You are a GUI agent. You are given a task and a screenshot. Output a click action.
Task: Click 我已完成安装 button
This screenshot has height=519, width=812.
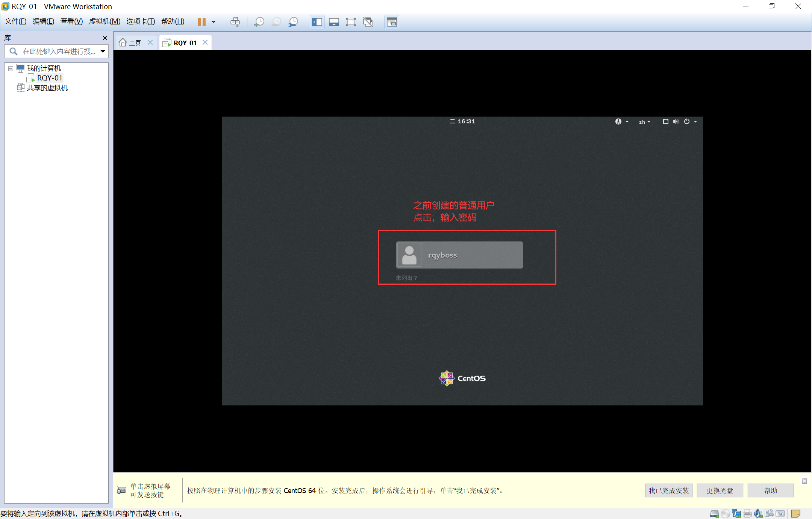point(669,490)
